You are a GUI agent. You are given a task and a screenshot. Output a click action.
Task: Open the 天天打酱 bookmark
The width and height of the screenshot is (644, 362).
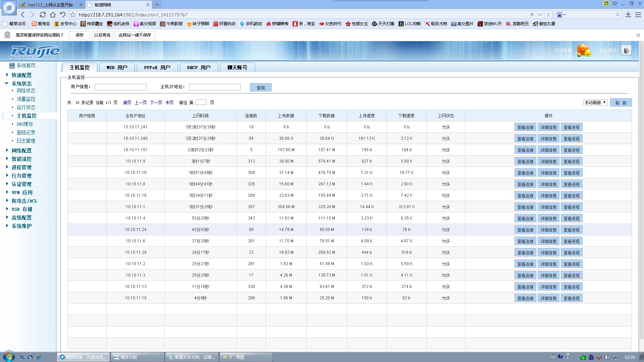(x=383, y=24)
